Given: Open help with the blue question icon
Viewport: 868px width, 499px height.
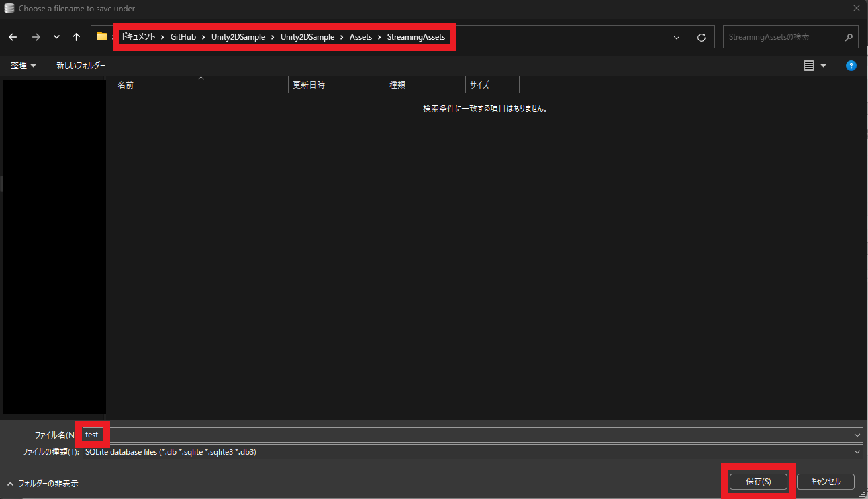Looking at the screenshot, I should click(851, 66).
